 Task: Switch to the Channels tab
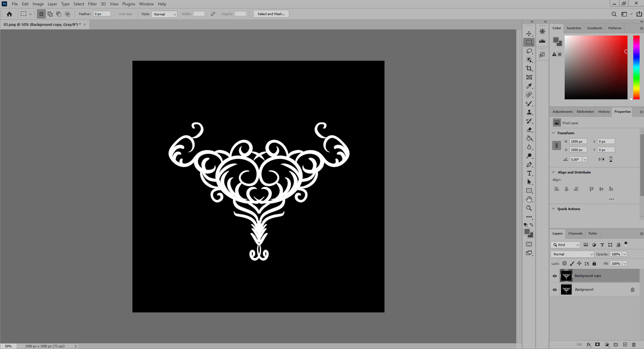575,234
